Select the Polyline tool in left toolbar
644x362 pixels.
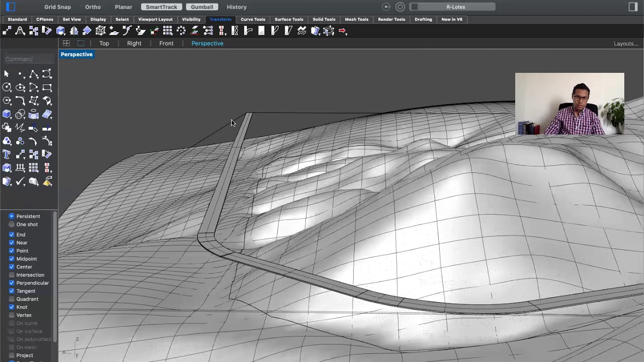pos(33,74)
